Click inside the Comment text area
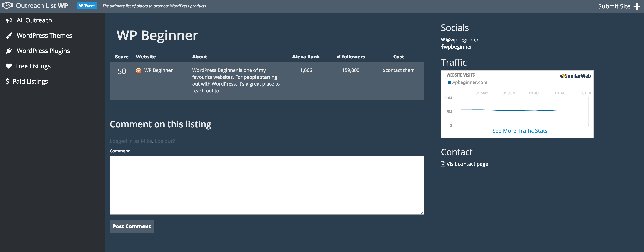This screenshot has height=252, width=644. point(267,185)
